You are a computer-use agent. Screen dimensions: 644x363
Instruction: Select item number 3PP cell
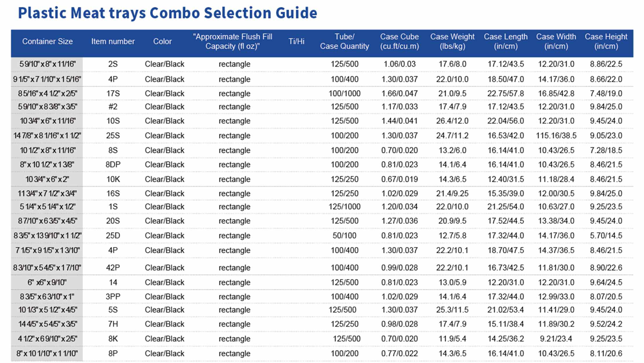point(113,297)
